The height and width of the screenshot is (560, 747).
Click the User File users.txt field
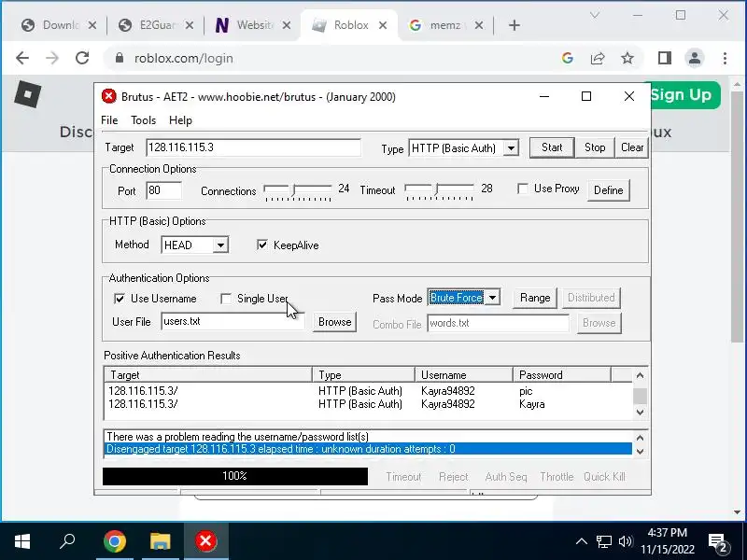(233, 321)
